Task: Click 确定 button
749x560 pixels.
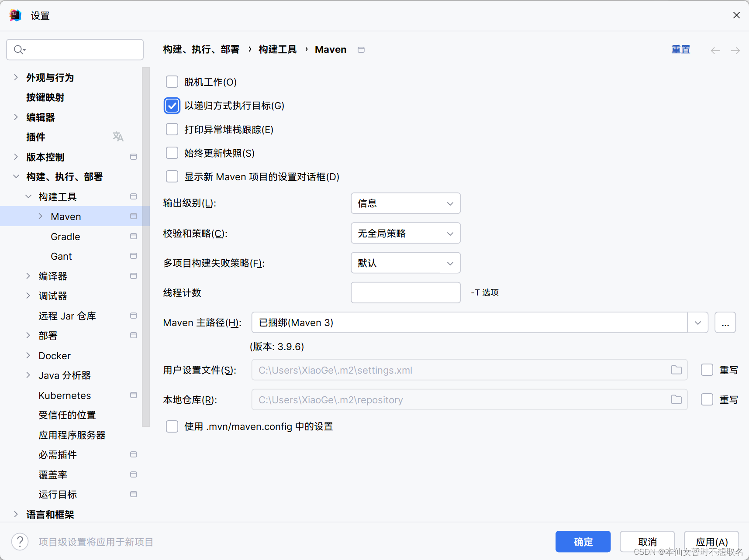Action: (x=583, y=542)
